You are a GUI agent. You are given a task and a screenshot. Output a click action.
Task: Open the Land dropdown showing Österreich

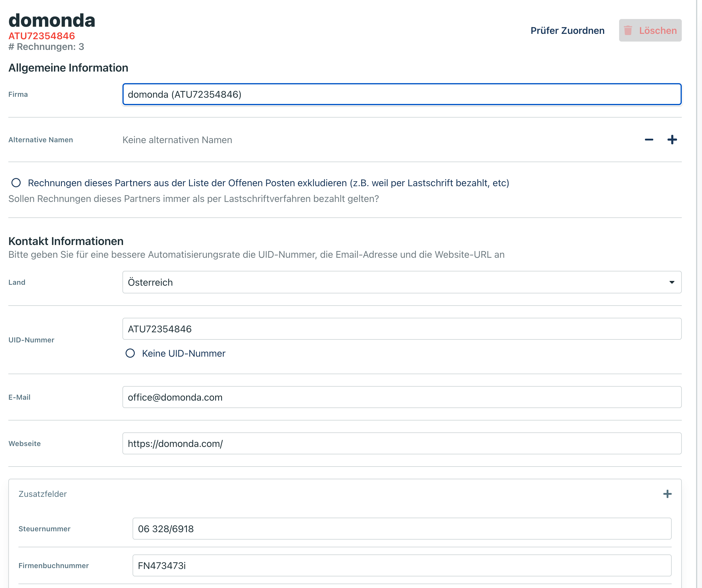(401, 282)
